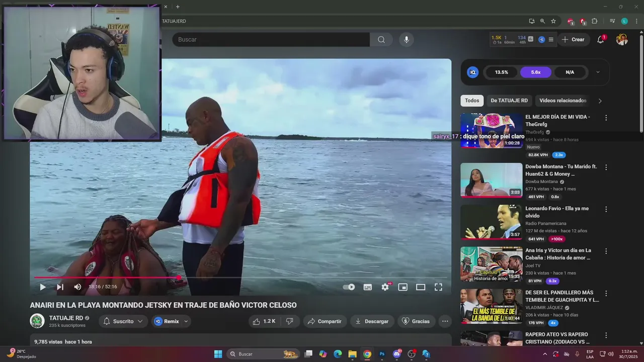
Task: Click the magnifier search button
Action: (x=381, y=40)
